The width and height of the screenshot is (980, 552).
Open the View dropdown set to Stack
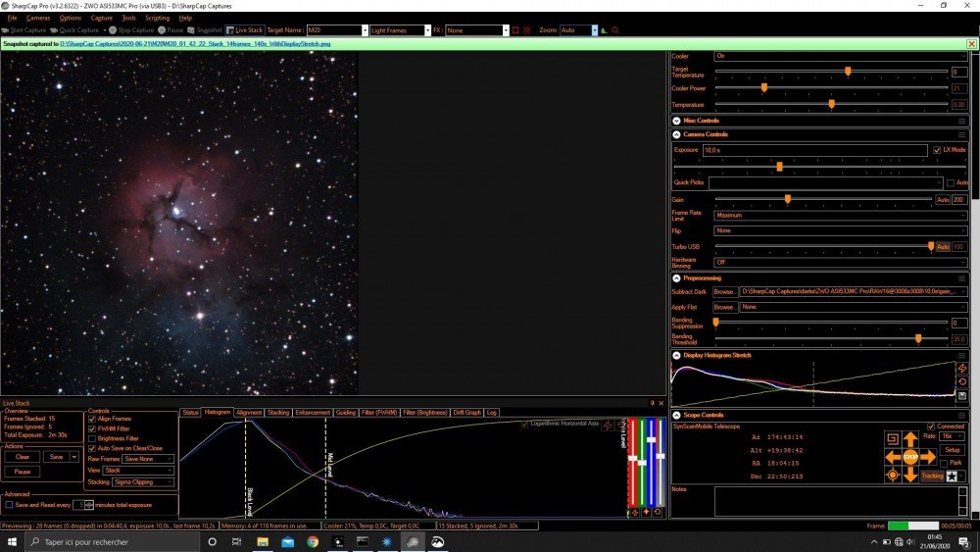click(x=139, y=470)
